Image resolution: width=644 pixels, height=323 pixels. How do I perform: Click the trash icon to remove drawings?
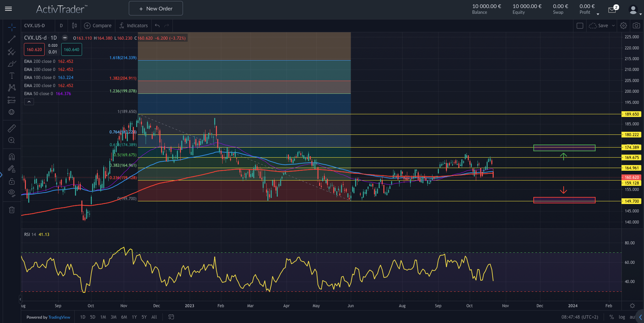pos(12,210)
